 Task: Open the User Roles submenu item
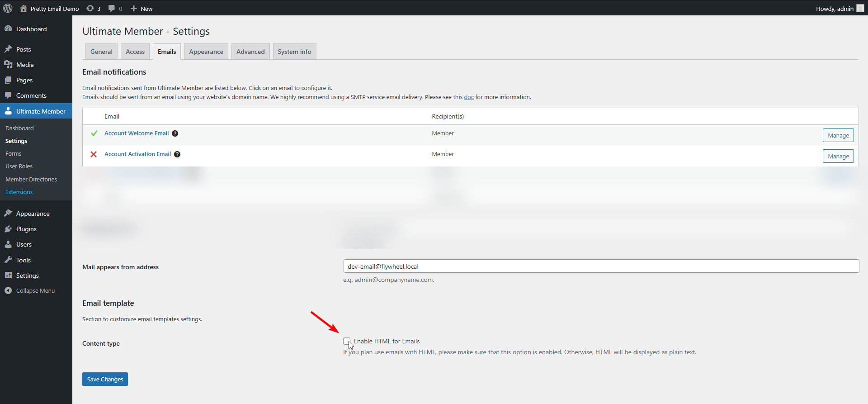point(19,166)
